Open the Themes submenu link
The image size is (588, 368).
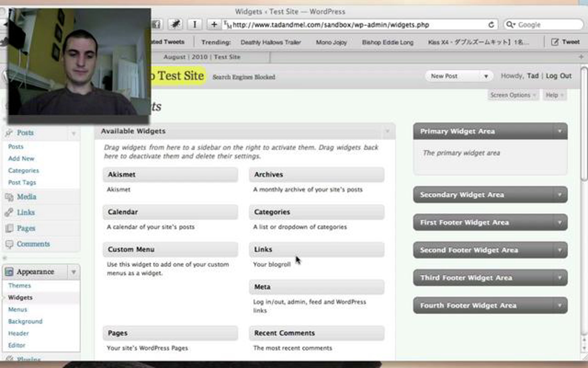[20, 286]
